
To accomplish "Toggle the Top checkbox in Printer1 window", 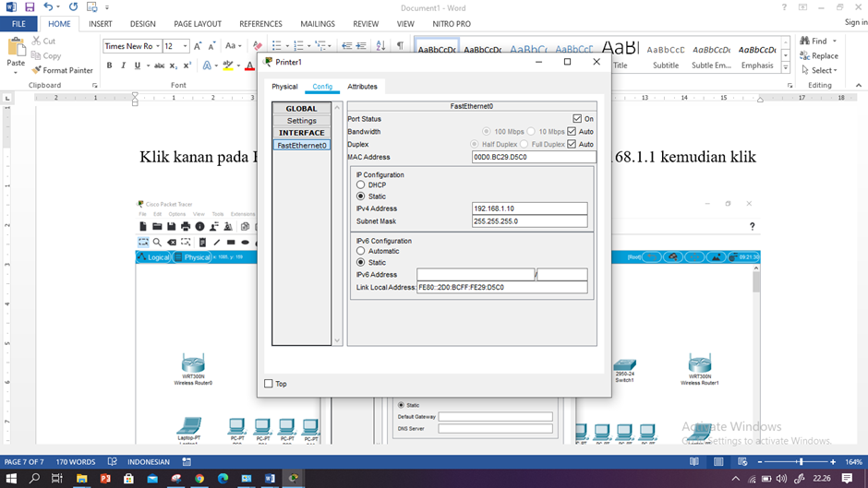I will coord(269,384).
